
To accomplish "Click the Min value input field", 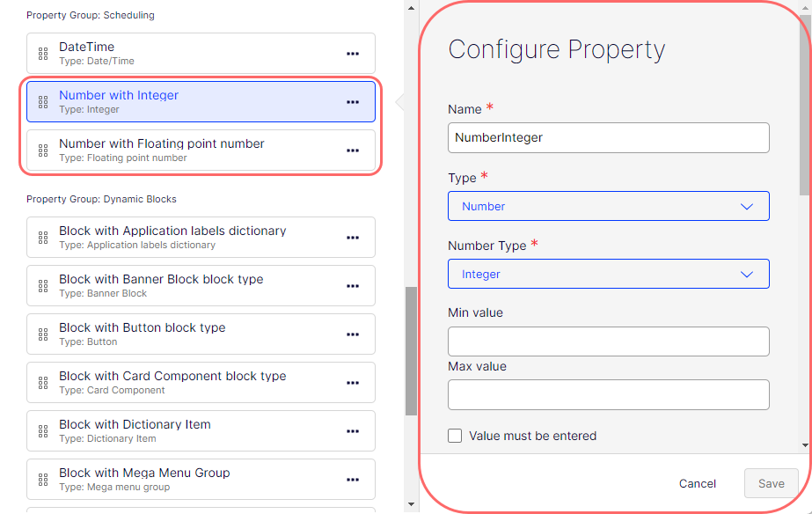I will (609, 341).
